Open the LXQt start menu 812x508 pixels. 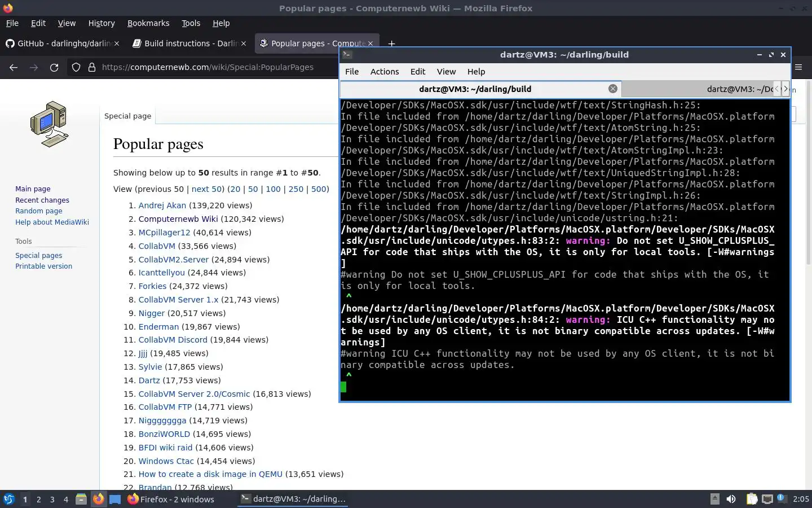coord(9,499)
